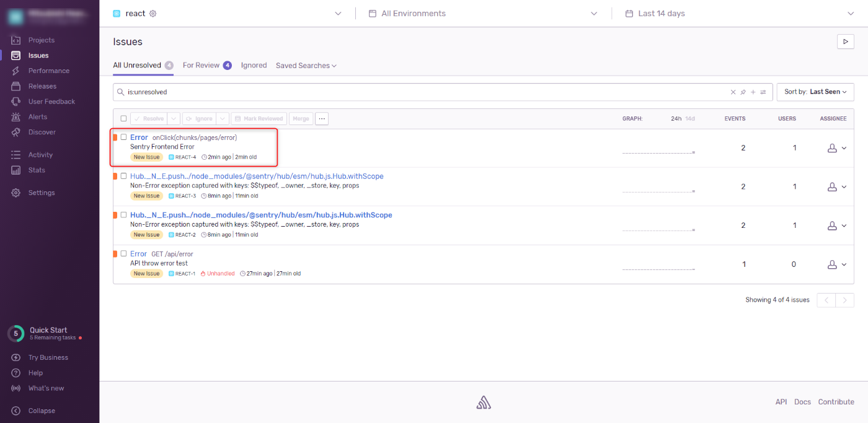868x423 pixels.
Task: Check the REACT-2 issue checkbox
Action: click(x=123, y=215)
